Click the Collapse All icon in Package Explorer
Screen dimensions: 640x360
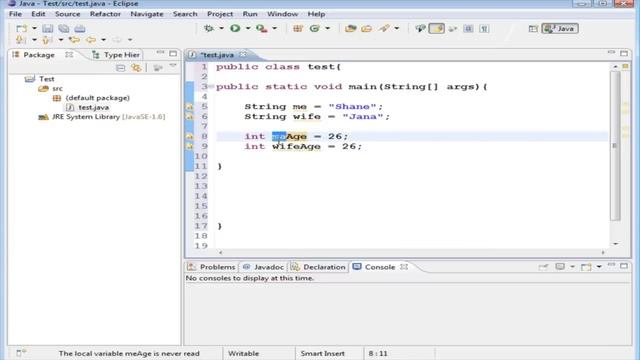click(120, 68)
